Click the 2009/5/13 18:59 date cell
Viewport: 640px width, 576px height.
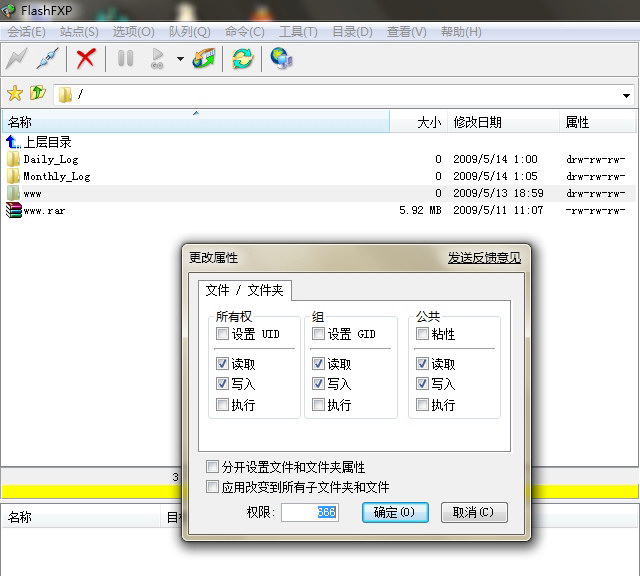[498, 193]
